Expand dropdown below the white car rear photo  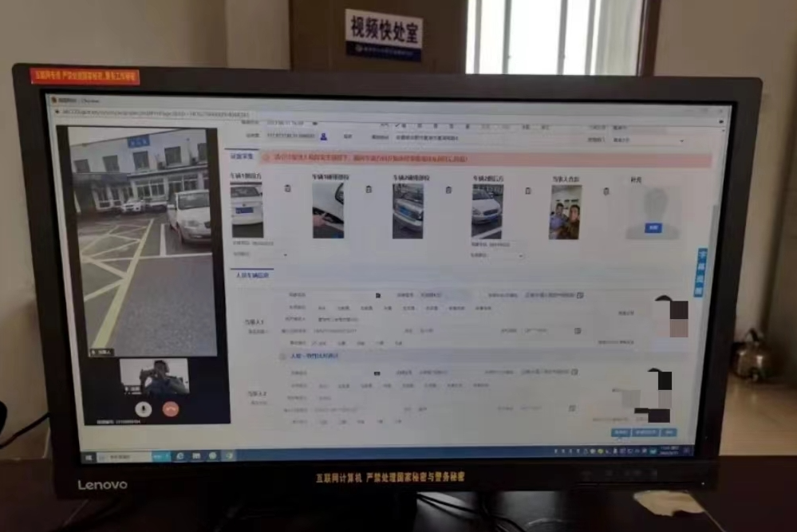click(x=260, y=254)
